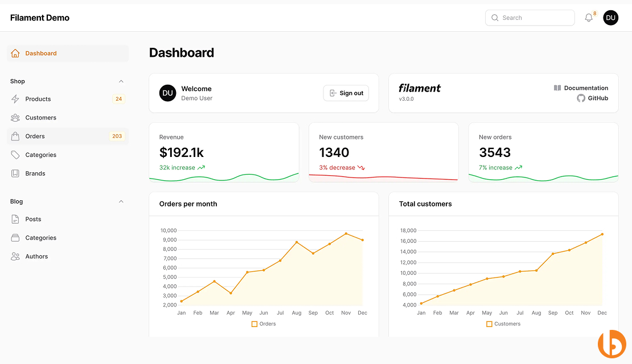Screen dimensions: 632x364
Task: Collapse the Blog navigation group
Action: [121, 201]
